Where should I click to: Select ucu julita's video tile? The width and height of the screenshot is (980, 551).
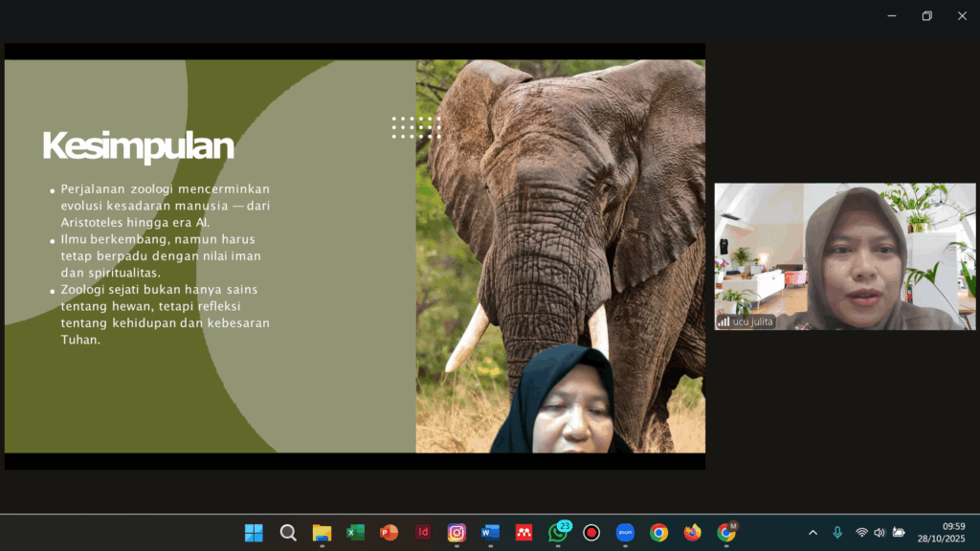(x=844, y=256)
